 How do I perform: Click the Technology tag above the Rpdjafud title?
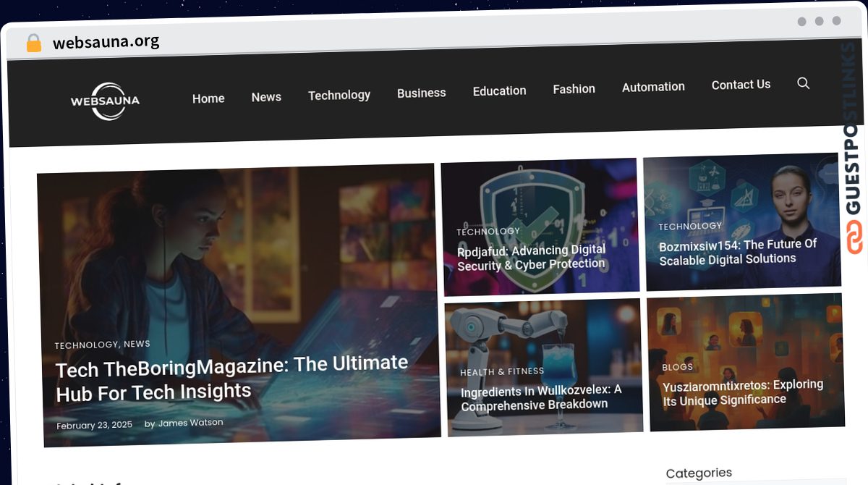[x=488, y=232]
